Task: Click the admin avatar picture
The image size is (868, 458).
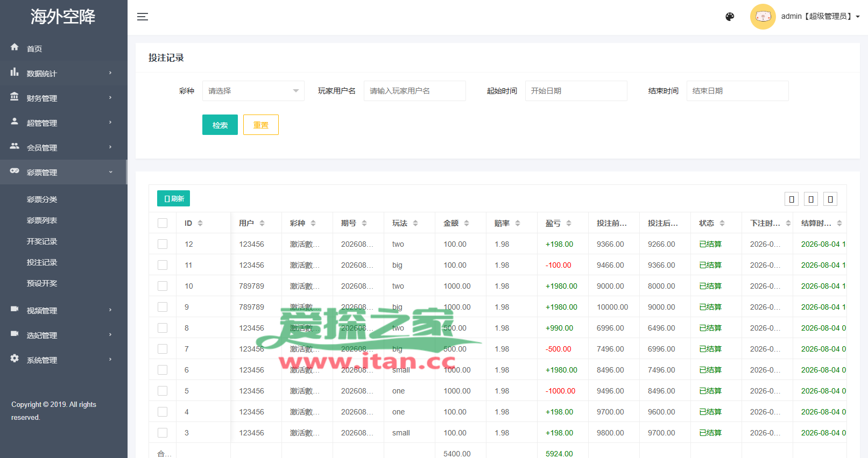Action: pos(763,17)
